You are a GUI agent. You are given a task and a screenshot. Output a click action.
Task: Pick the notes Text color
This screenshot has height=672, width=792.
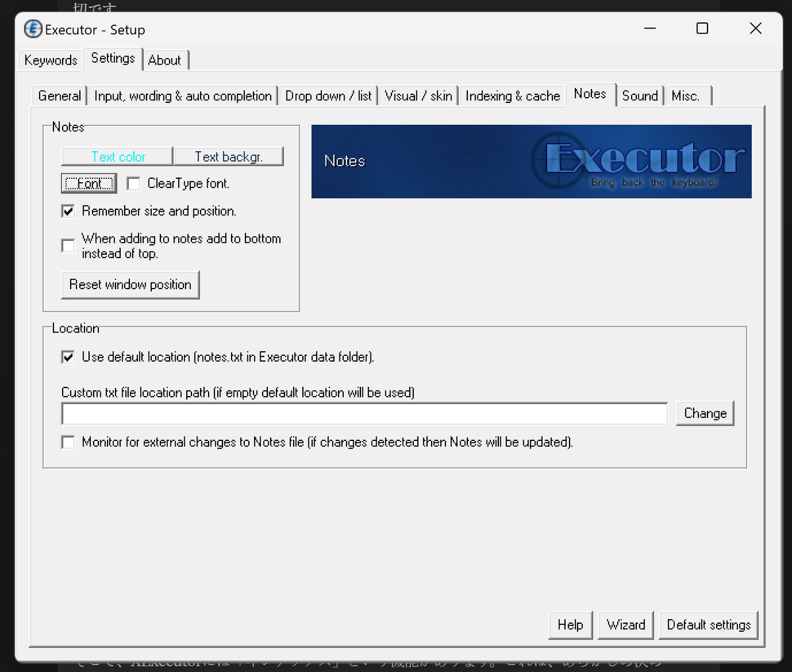pyautogui.click(x=117, y=156)
